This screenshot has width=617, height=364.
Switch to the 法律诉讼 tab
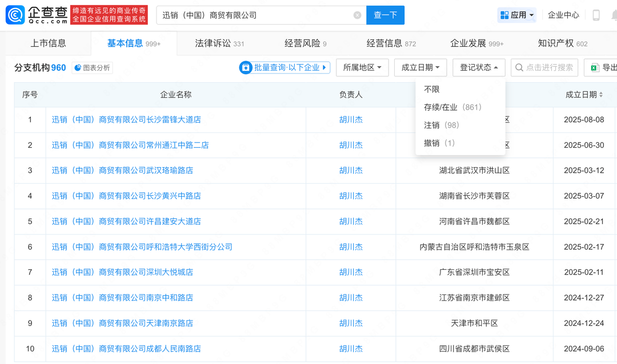(x=219, y=43)
